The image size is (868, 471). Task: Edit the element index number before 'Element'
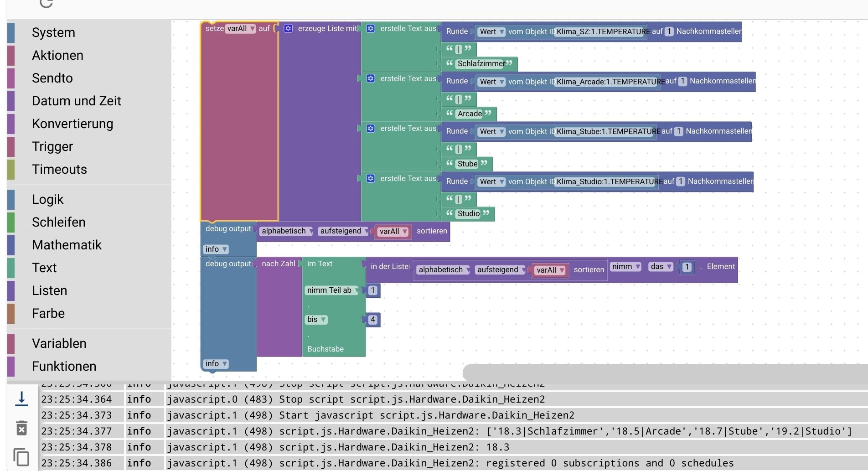pos(687,267)
